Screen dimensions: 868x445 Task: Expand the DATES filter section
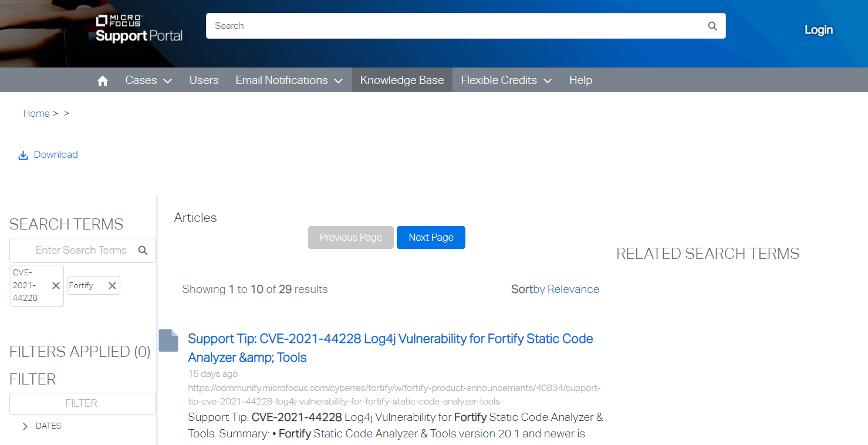(x=25, y=426)
